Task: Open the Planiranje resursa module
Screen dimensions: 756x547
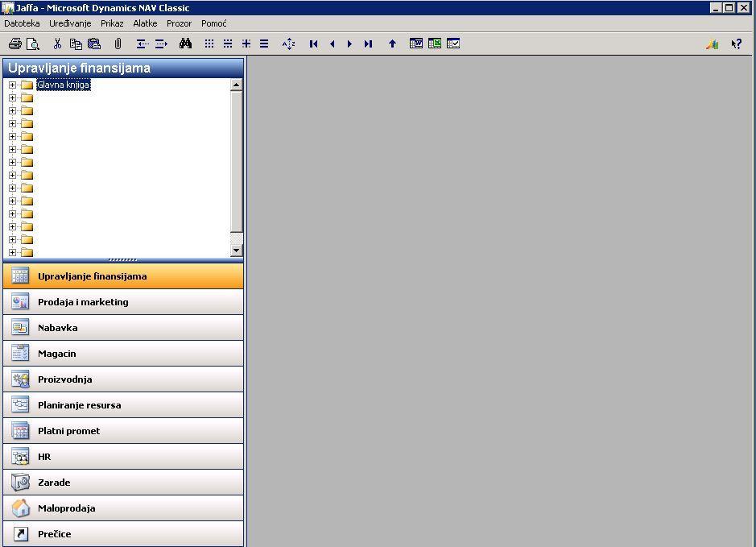Action: pyautogui.click(x=123, y=405)
